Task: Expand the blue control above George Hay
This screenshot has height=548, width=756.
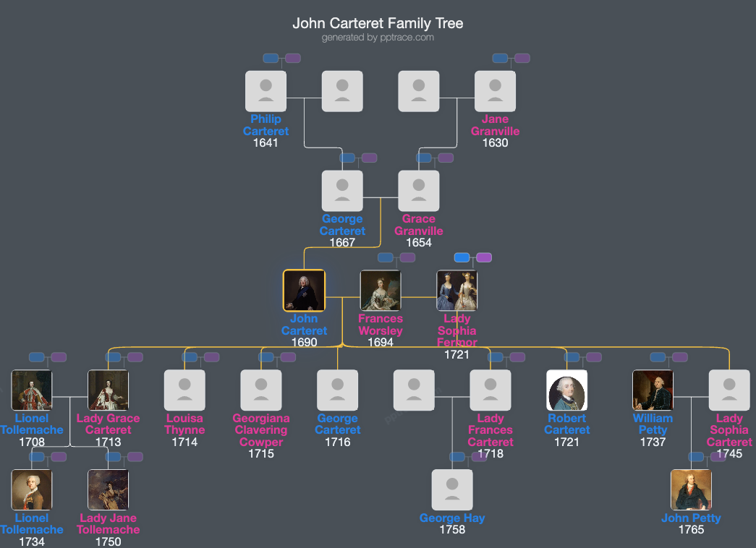Action: point(457,456)
